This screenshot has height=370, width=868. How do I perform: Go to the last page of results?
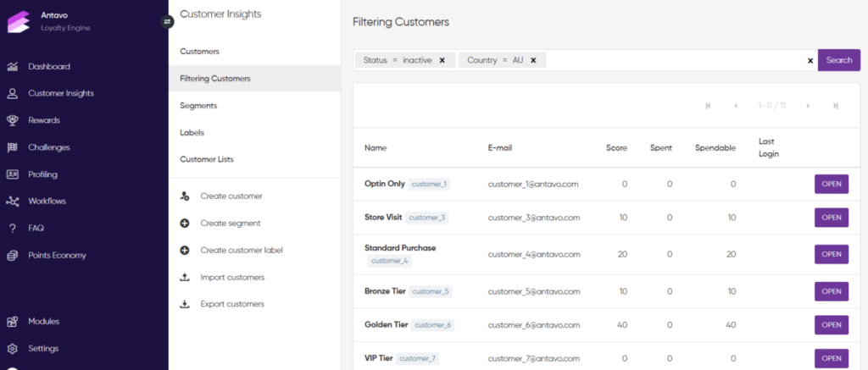(836, 106)
